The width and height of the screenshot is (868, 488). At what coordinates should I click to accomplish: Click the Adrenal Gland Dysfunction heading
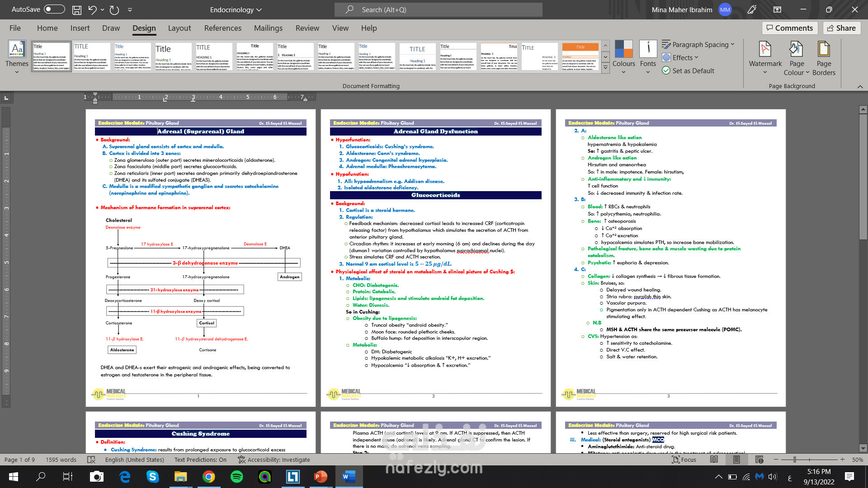[435, 131]
